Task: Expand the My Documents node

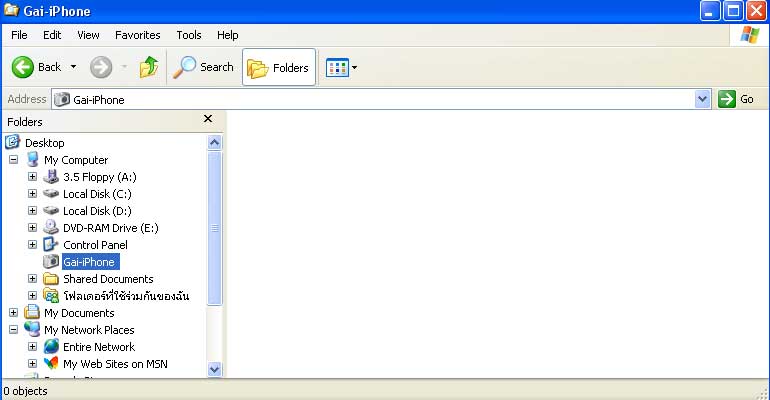Action: (14, 313)
